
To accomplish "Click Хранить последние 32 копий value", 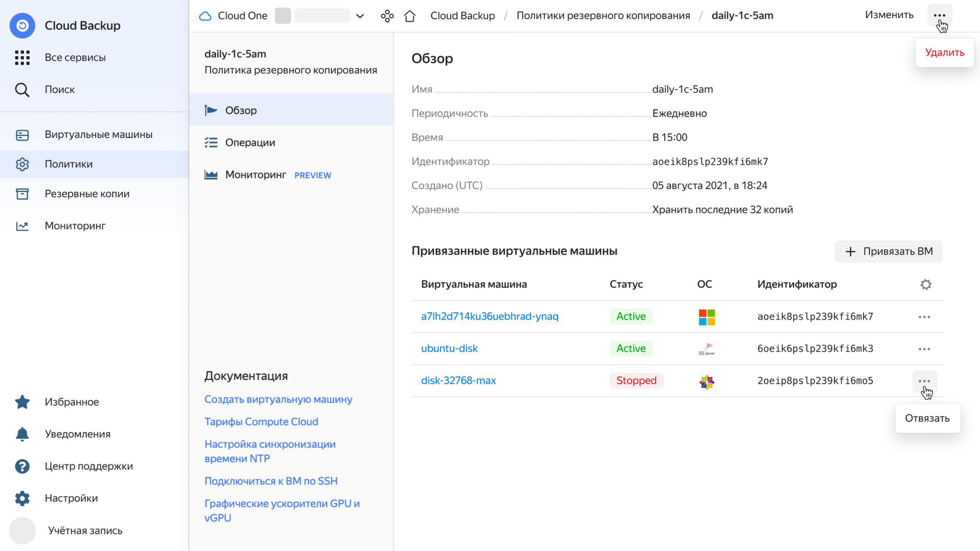I will [722, 210].
